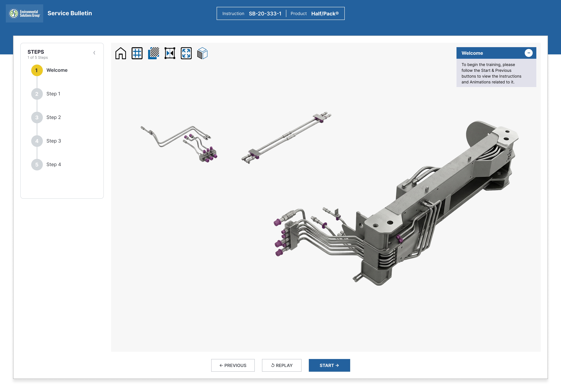Viewport: 561px width, 392px height.
Task: Click the fullscreen expand arrows icon
Action: (x=186, y=53)
